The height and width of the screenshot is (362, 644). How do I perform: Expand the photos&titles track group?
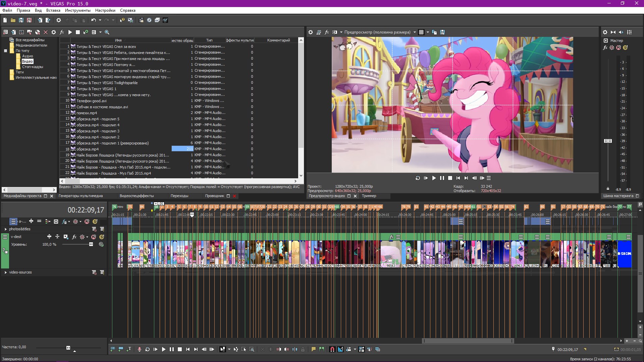click(6, 229)
